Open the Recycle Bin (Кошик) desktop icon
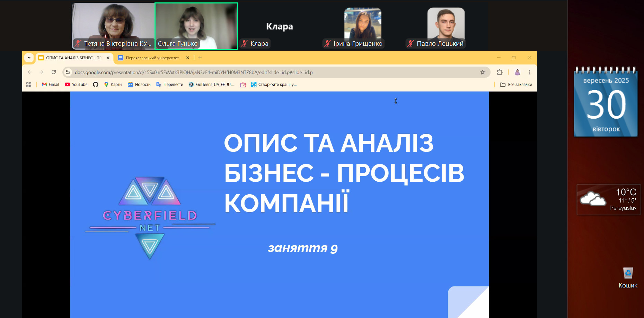The image size is (644, 318). click(x=628, y=273)
